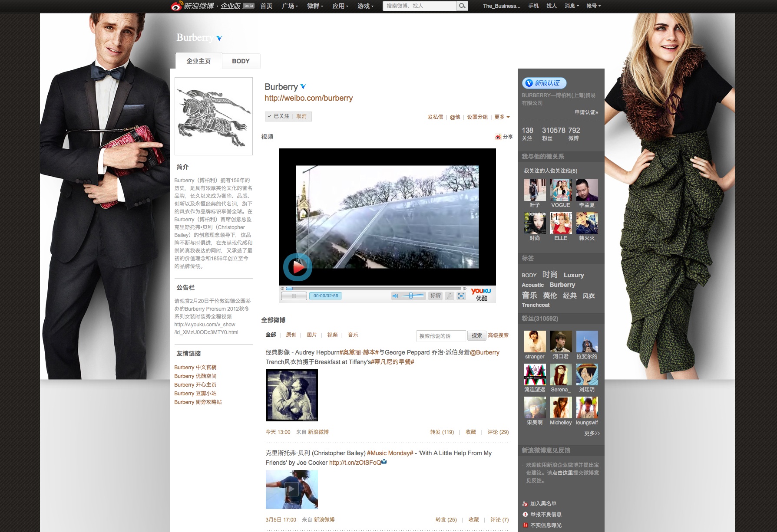Open the Audrey Hepburn post photo thumbnail

click(292, 395)
